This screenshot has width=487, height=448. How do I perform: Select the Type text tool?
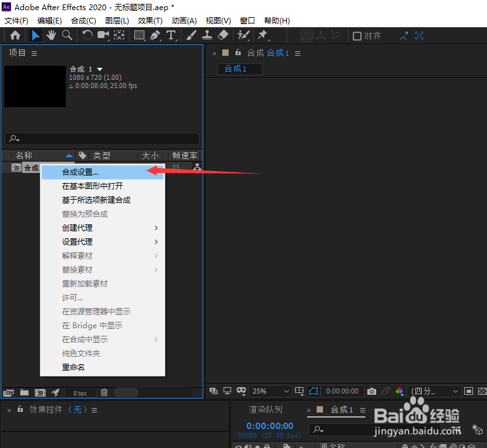coord(171,35)
